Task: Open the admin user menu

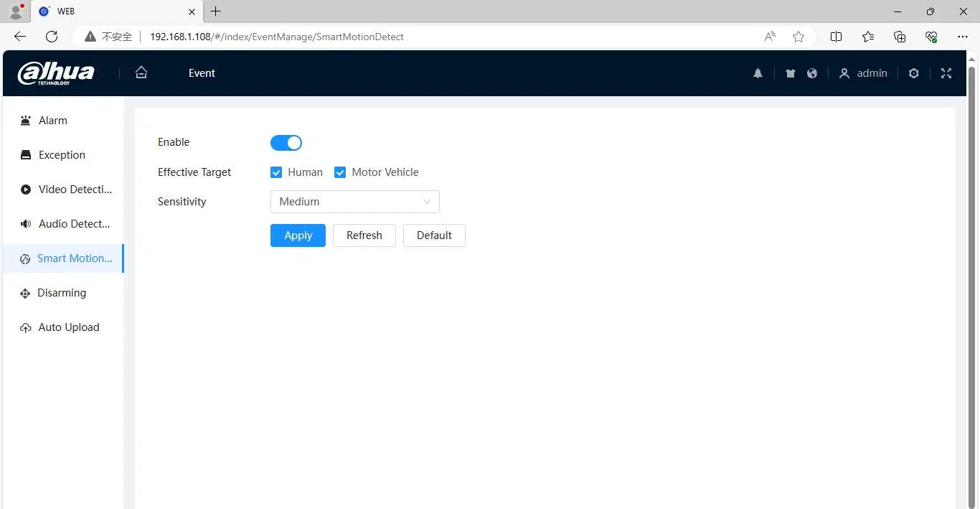Action: [x=863, y=73]
